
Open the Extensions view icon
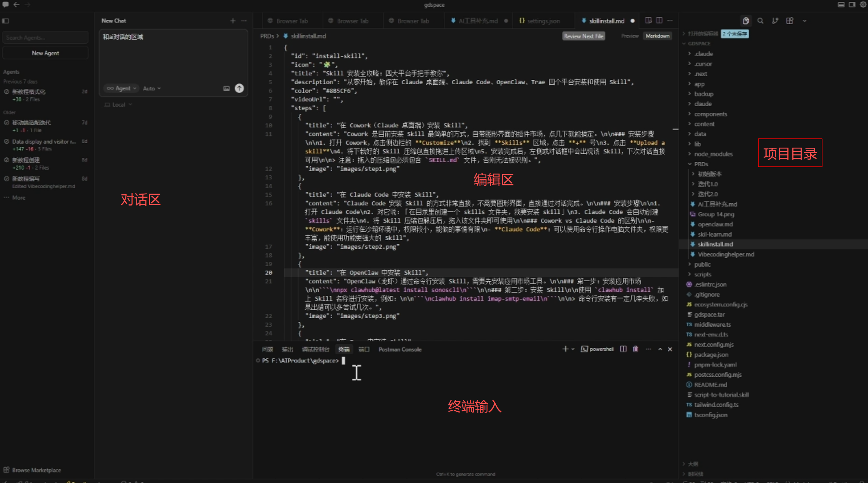[790, 21]
